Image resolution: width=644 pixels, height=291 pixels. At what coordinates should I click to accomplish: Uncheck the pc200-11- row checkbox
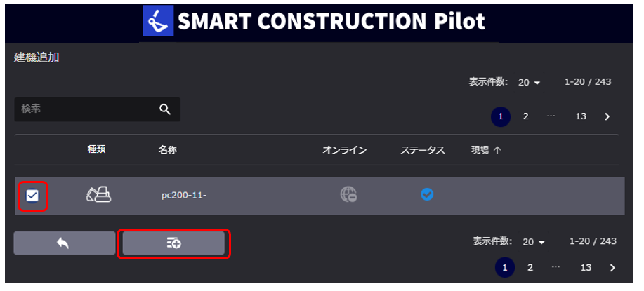click(x=32, y=196)
